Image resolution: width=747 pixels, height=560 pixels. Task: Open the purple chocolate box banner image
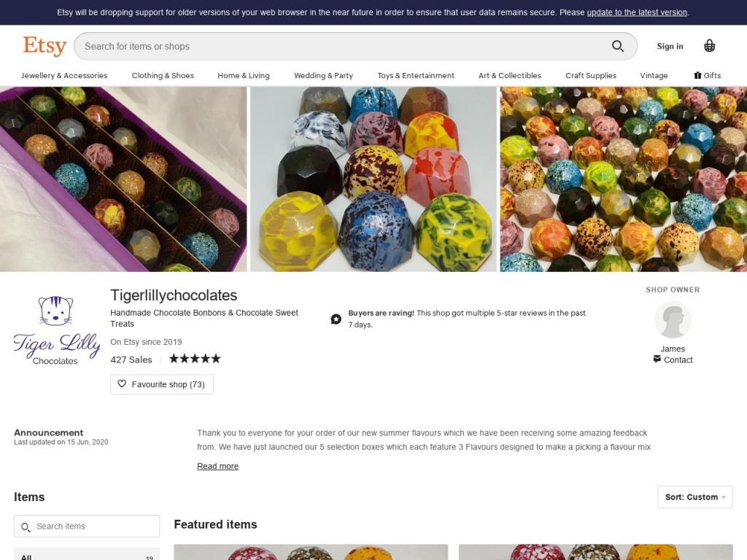(x=123, y=179)
